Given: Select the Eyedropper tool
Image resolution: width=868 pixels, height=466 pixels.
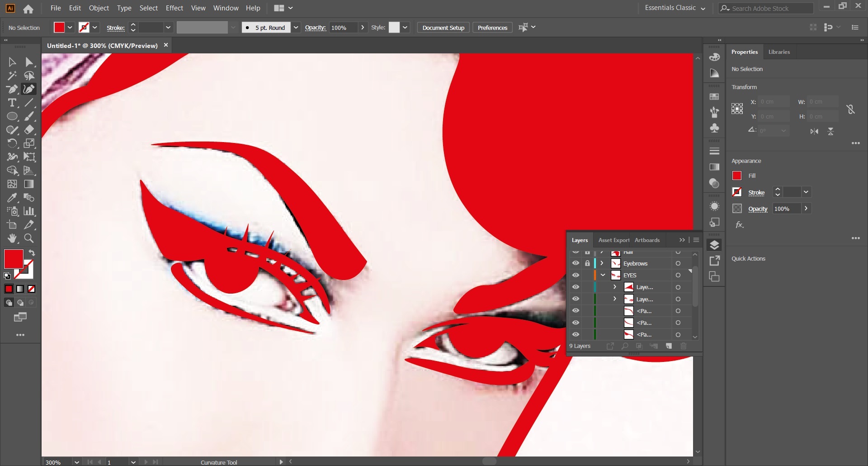Looking at the screenshot, I should click(x=12, y=198).
